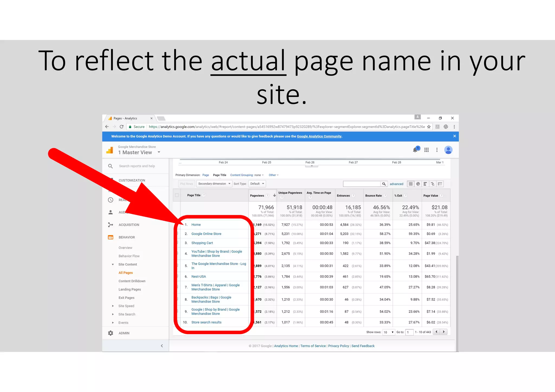Open the Behavior Flow report
This screenshot has width=555, height=392.
pyautogui.click(x=129, y=256)
